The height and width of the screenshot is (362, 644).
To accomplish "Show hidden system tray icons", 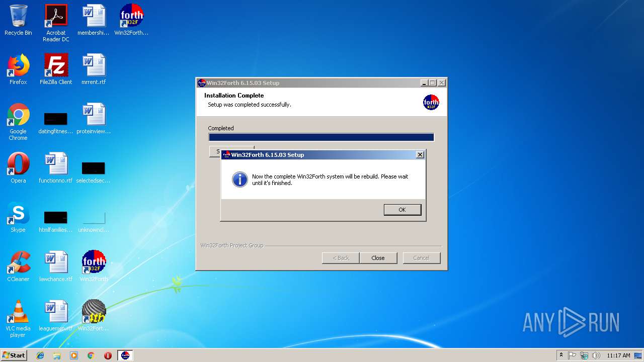I will coord(561,355).
